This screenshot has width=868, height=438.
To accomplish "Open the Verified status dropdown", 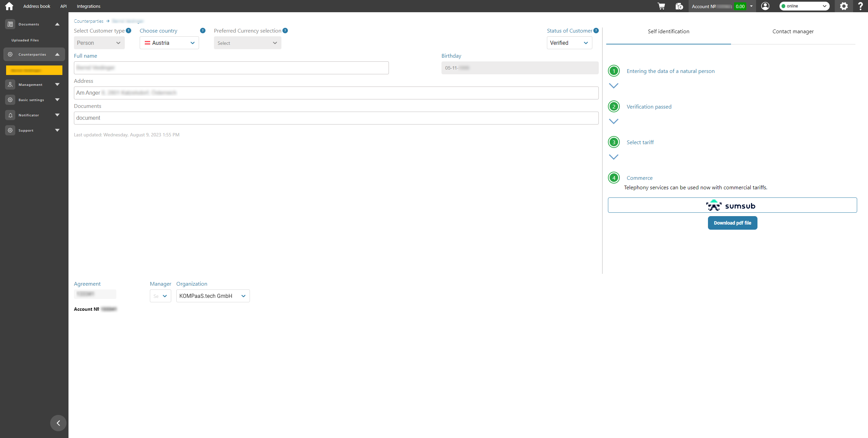I will pos(569,43).
